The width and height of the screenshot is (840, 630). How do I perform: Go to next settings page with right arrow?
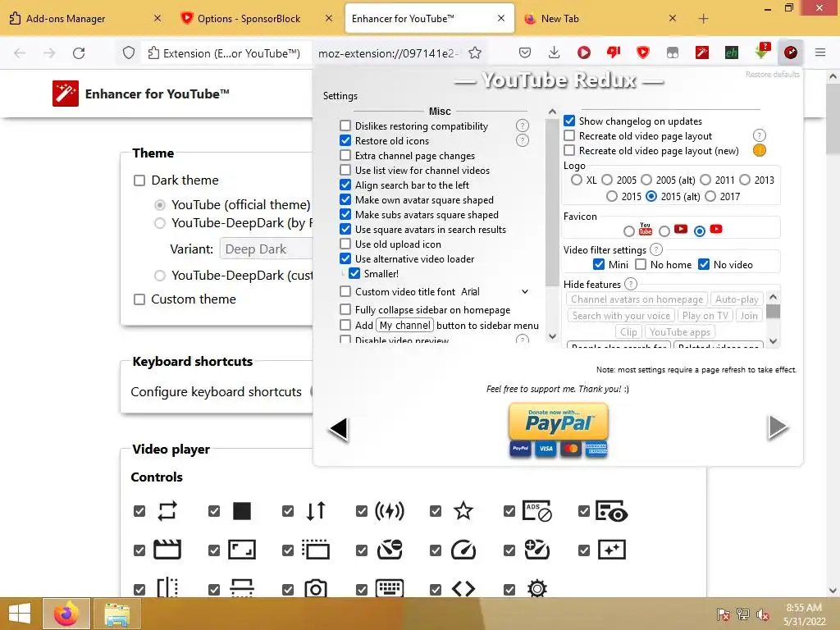click(x=778, y=427)
